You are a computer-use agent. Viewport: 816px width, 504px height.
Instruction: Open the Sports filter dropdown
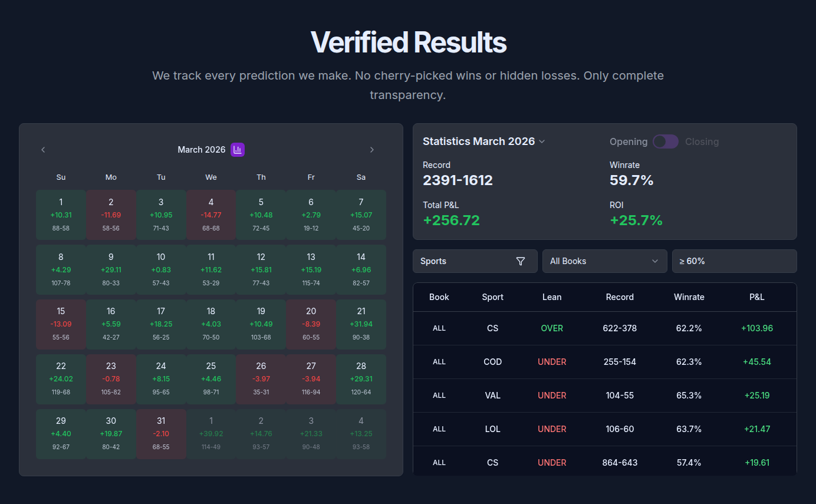point(475,261)
